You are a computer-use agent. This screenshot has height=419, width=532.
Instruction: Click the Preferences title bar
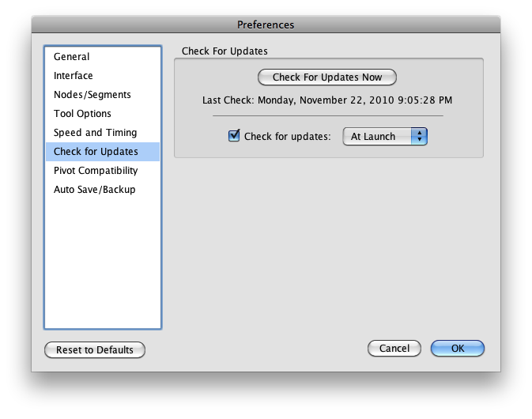[x=266, y=25]
